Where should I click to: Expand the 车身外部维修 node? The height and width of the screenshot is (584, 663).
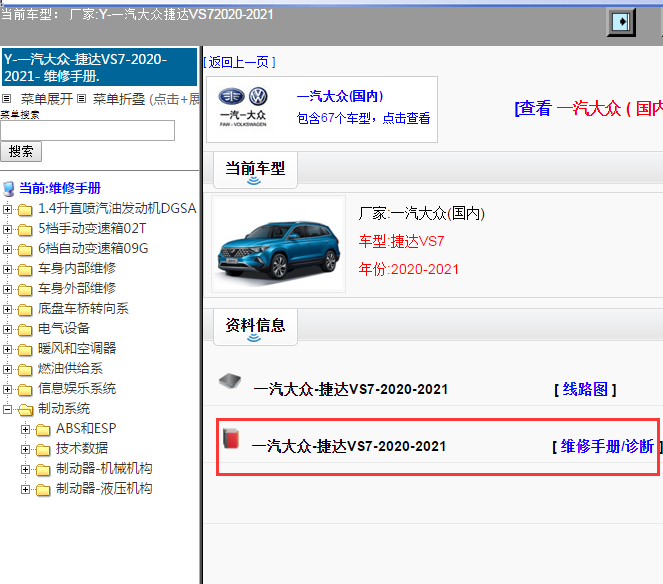7,289
